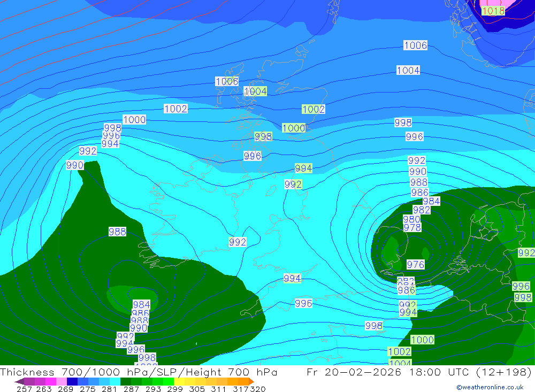Click the 293 legend value
Screen dimensions: 535x392
pos(153,389)
